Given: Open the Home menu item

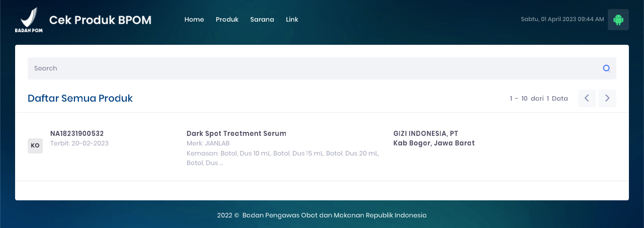Looking at the screenshot, I should coord(194,20).
